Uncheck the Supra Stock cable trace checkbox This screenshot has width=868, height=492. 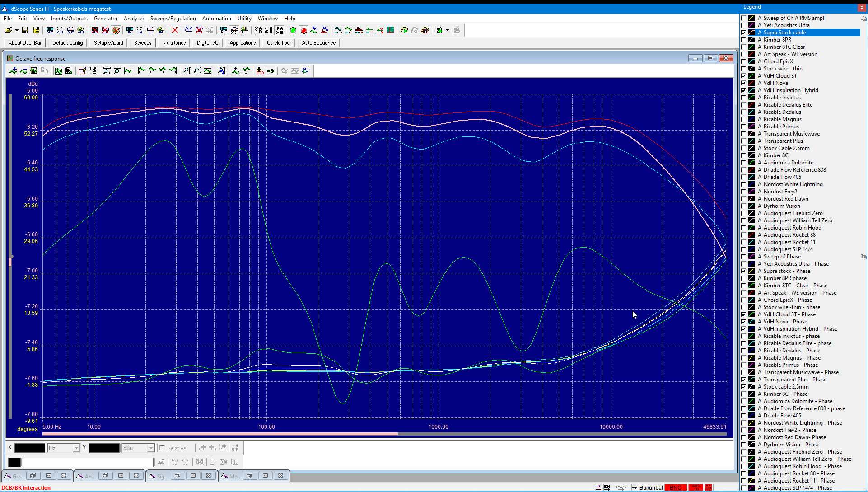[x=743, y=33]
